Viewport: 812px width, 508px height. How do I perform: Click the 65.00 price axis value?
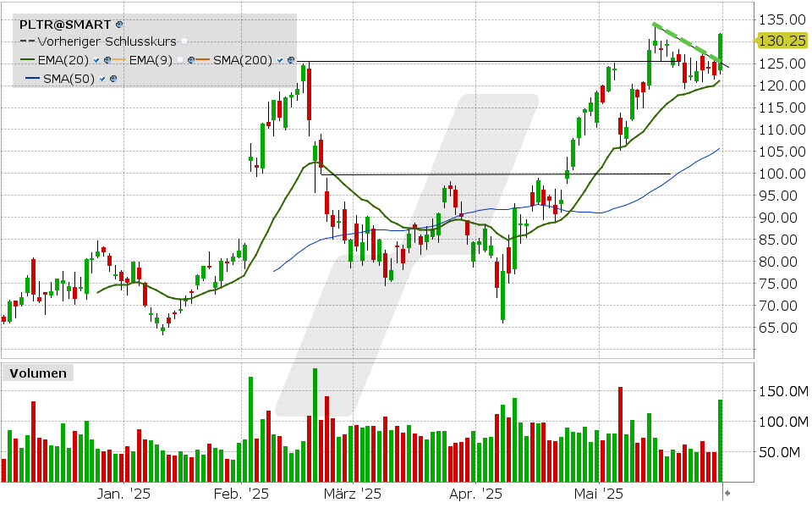pyautogui.click(x=778, y=328)
